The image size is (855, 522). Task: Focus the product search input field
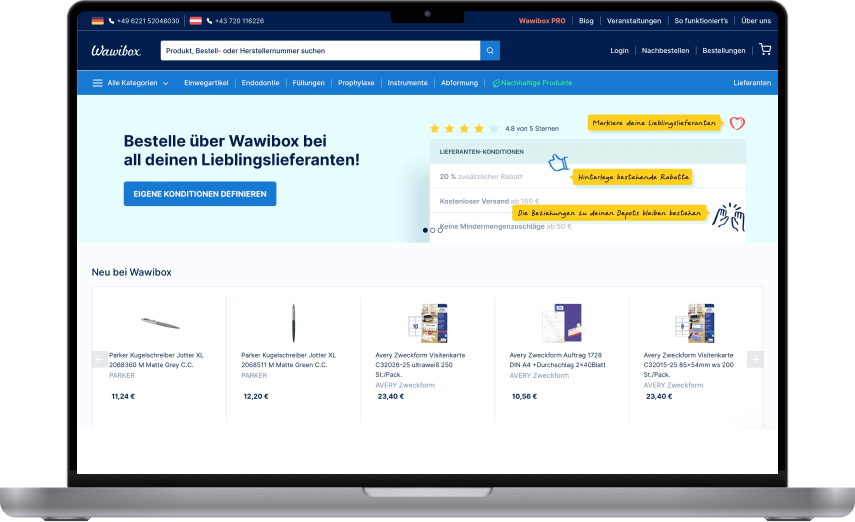pyautogui.click(x=320, y=51)
